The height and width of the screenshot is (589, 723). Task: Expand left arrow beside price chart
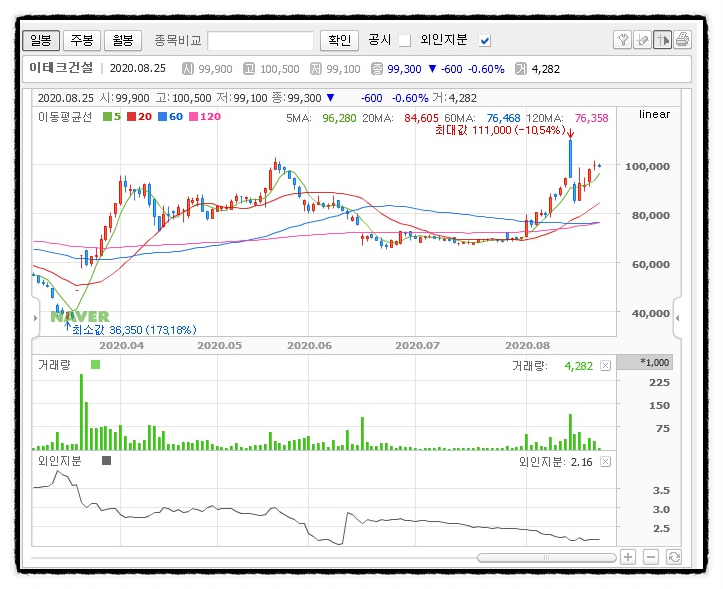click(x=36, y=318)
